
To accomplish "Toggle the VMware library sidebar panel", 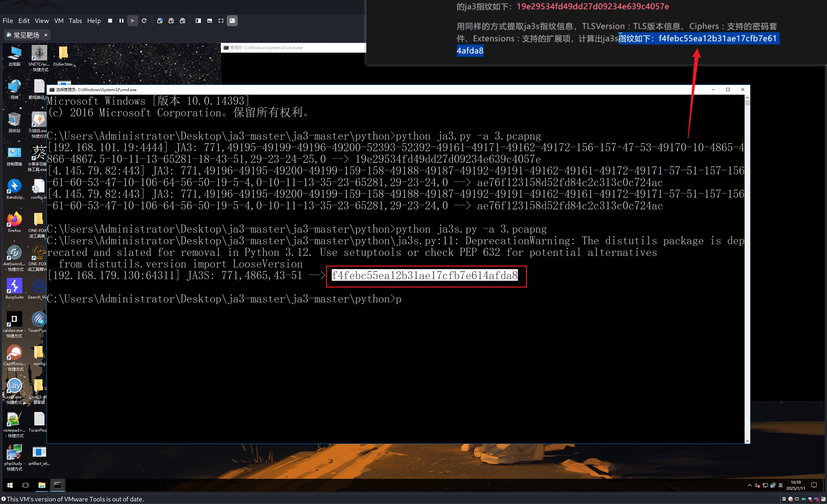I will click(198, 20).
